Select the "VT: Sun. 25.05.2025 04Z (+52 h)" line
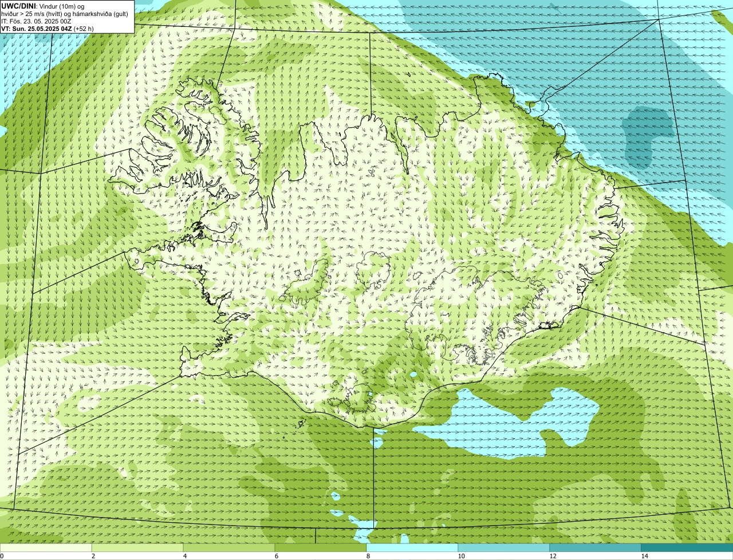This screenshot has width=733, height=560. [x=48, y=28]
